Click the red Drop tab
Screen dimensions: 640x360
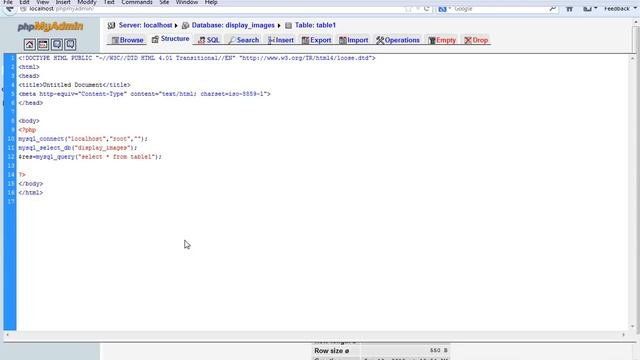[x=476, y=40]
